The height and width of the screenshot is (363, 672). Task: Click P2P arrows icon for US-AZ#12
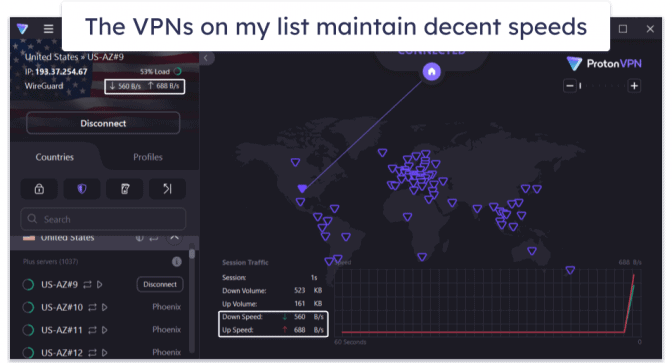pos(93,353)
